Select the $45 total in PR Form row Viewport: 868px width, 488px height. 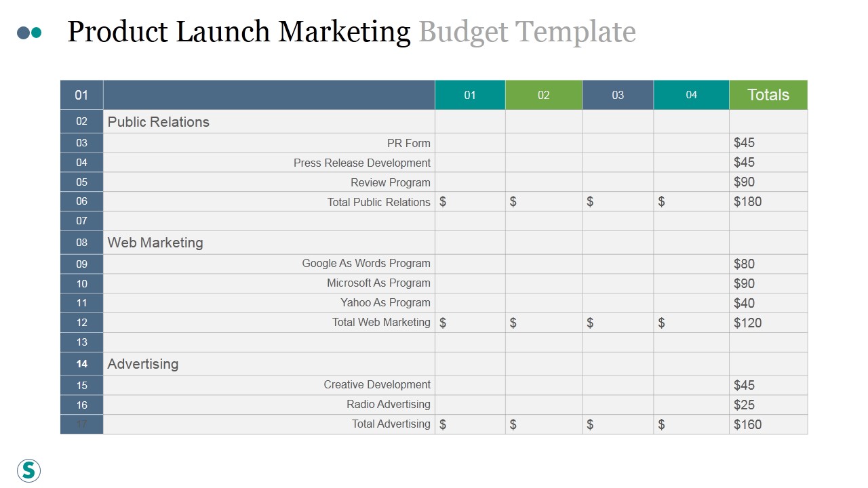coord(744,142)
